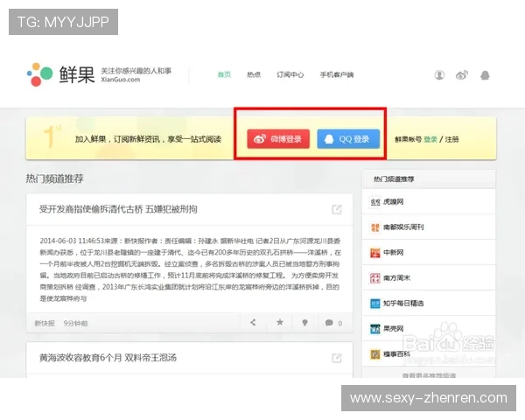
Task: Open the 订阅中心 nav tab
Action: [290, 74]
